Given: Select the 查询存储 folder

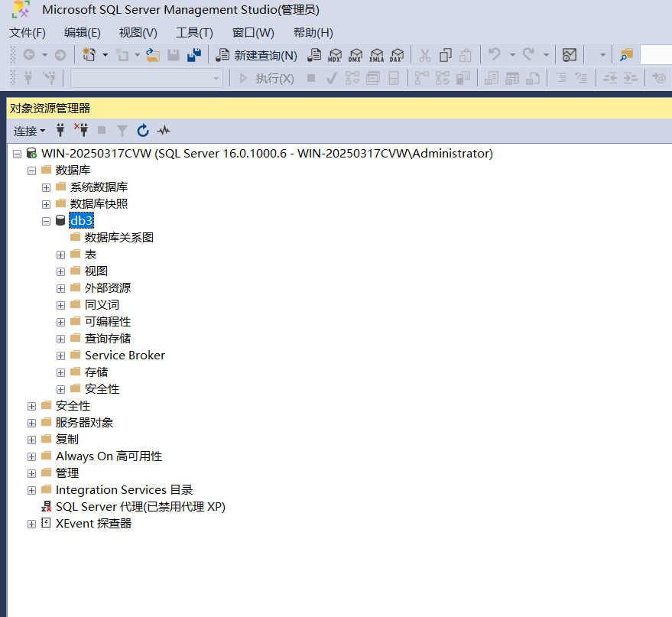Looking at the screenshot, I should pos(108,339).
